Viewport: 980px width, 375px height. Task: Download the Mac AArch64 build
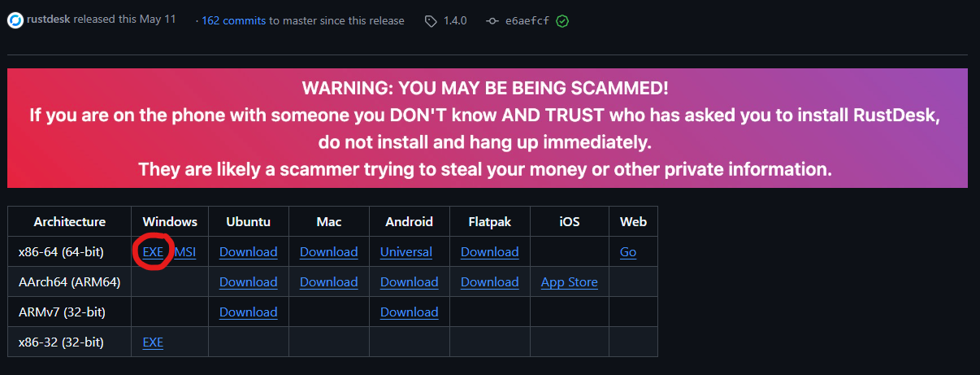(x=328, y=282)
